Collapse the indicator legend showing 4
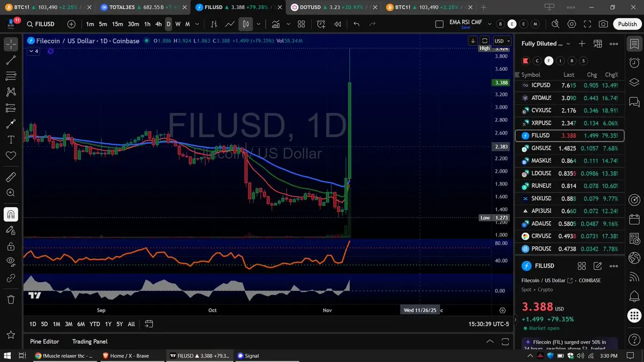644x362 pixels. tap(33, 51)
